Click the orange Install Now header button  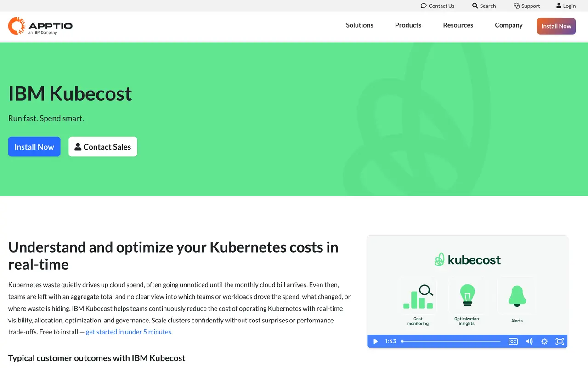pyautogui.click(x=556, y=26)
